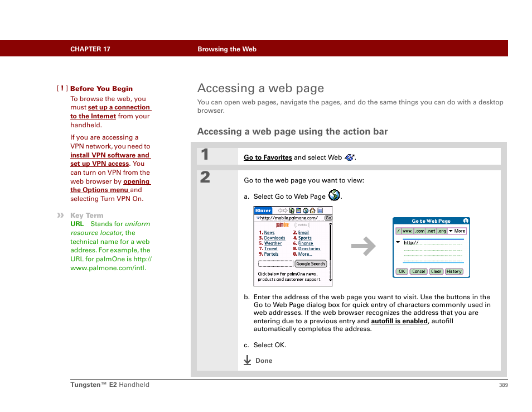532x412 pixels.
Task: Click the 'Go to Web Page' dialog title
Action: [x=431, y=221]
